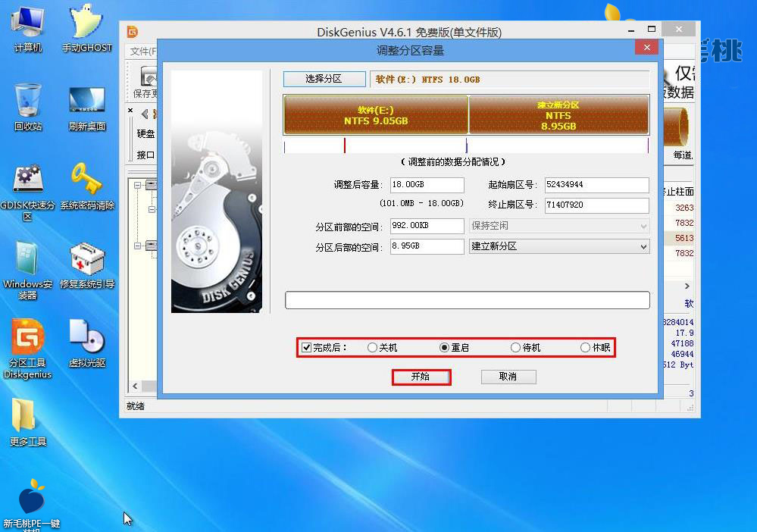Viewport: 757px width, 532px height.
Task: Enable the 完成后 checkbox
Action: coord(307,348)
